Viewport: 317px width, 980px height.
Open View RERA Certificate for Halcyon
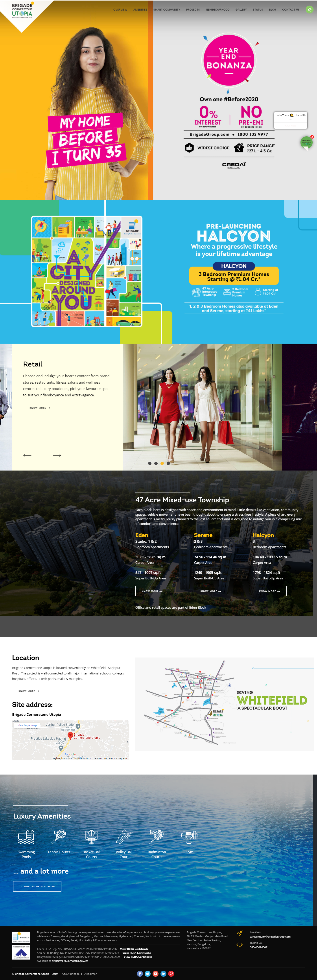click(138, 956)
